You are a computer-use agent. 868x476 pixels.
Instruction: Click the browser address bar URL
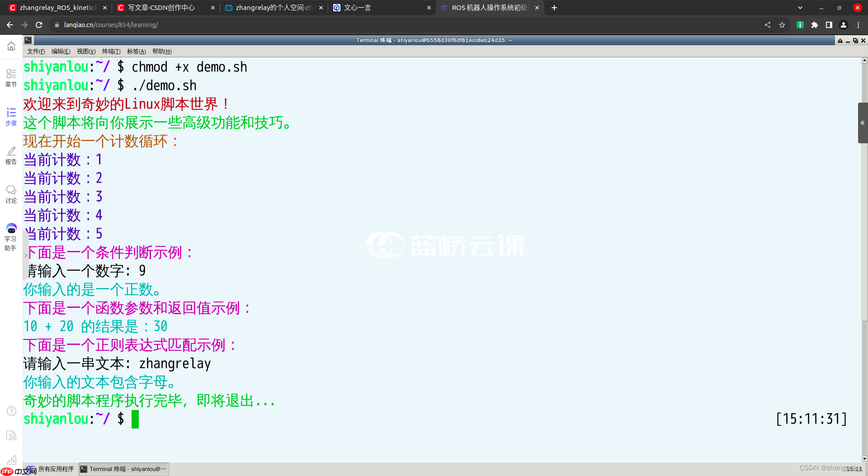click(111, 25)
